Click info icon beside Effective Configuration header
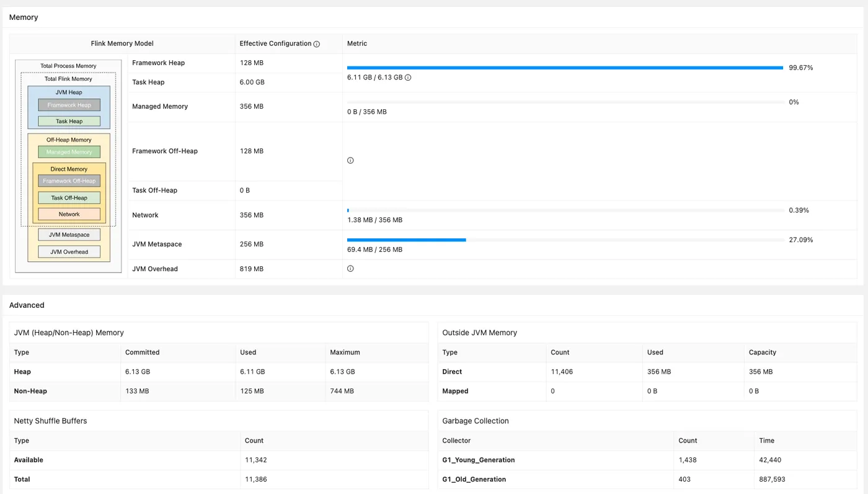This screenshot has height=494, width=868. pos(317,44)
